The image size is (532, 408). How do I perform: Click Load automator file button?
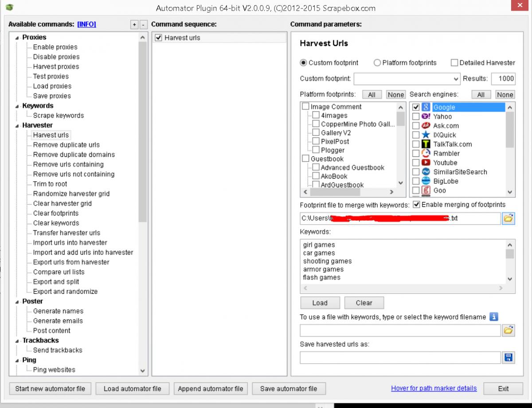point(132,389)
